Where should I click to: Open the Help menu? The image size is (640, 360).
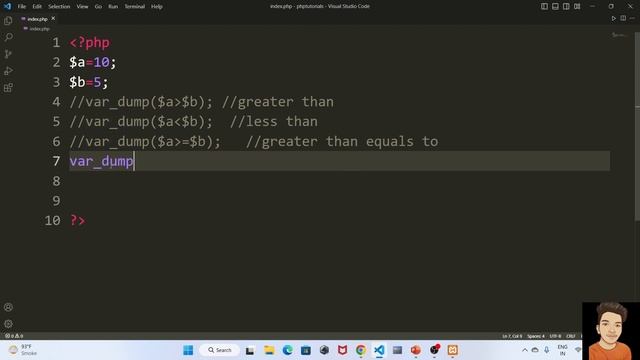click(157, 7)
